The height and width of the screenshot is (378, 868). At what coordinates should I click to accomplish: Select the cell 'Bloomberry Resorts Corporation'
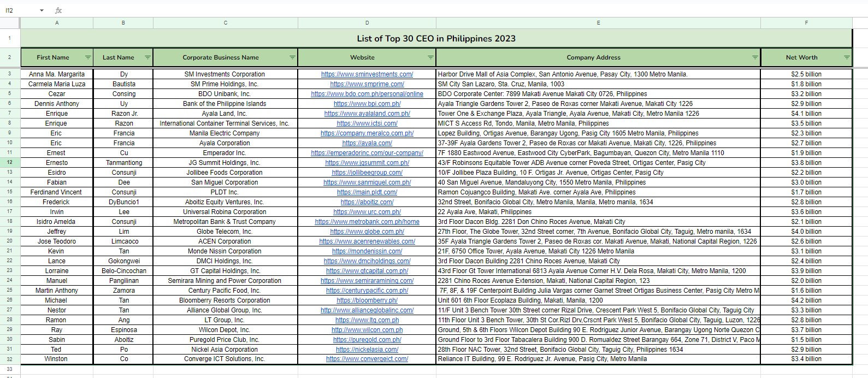[225, 300]
